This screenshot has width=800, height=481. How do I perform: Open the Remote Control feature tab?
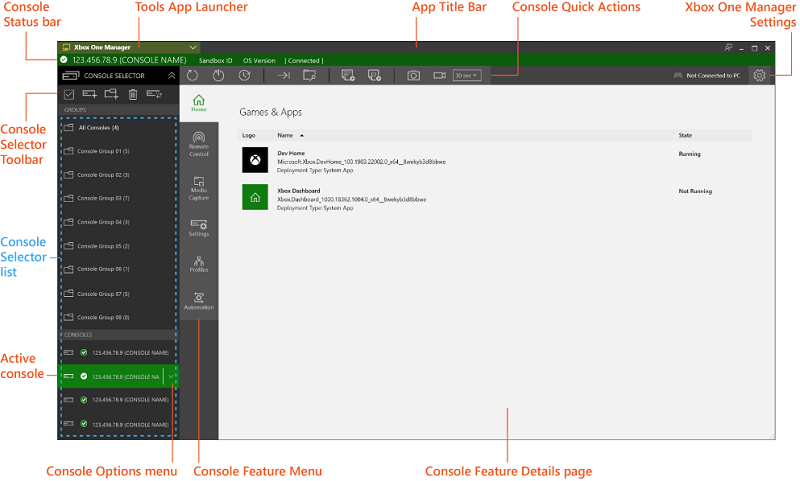click(199, 144)
